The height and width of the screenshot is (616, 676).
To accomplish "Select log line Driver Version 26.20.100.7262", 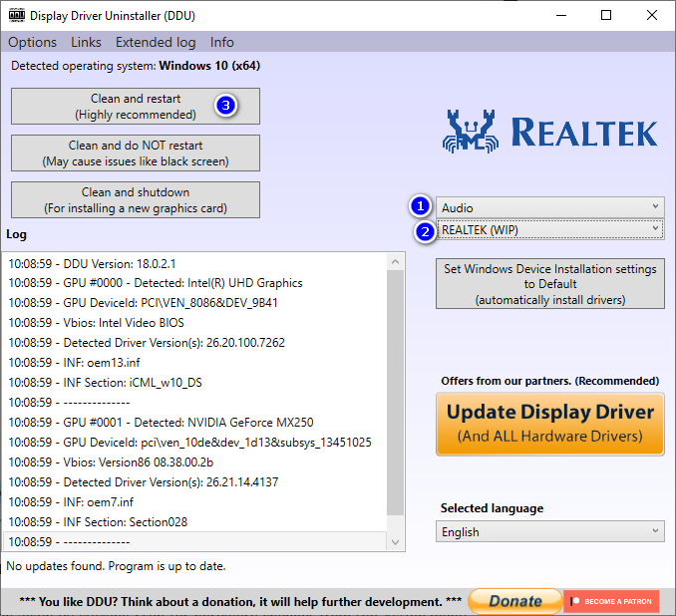I will (194, 342).
